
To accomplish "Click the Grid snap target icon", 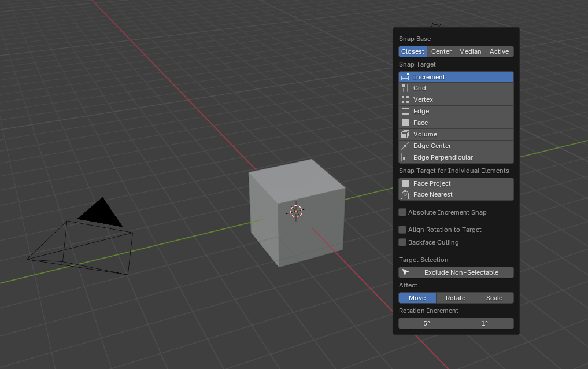I will (405, 88).
